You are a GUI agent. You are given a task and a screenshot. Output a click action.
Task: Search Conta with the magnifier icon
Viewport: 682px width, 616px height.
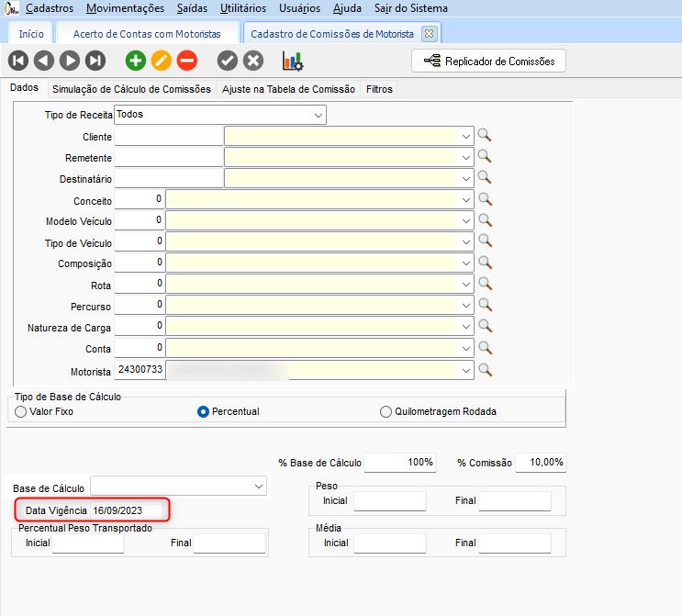click(485, 348)
